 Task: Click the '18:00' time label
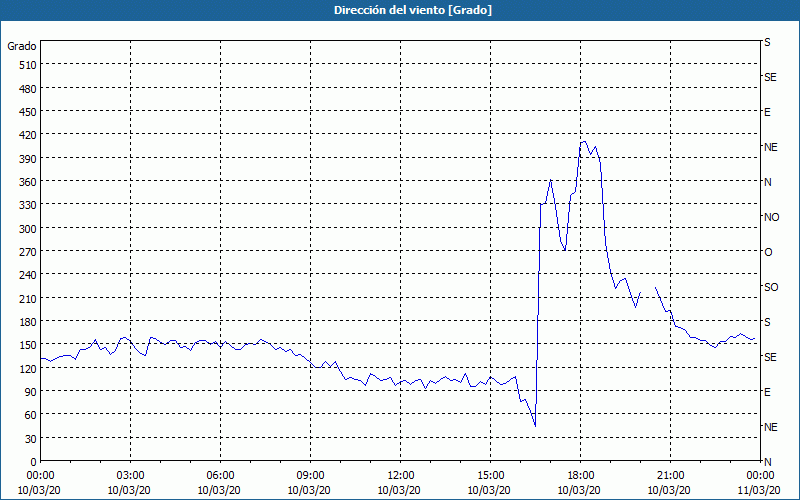click(x=581, y=476)
